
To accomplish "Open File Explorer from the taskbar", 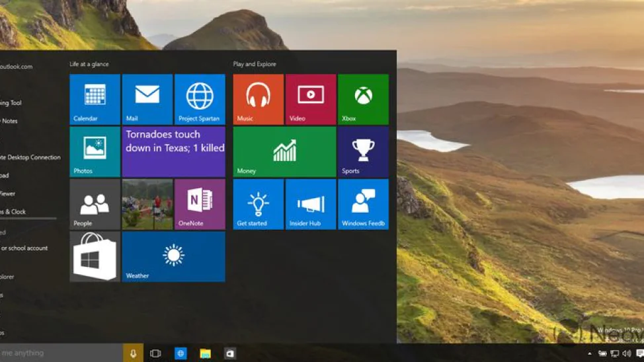I will tap(206, 353).
